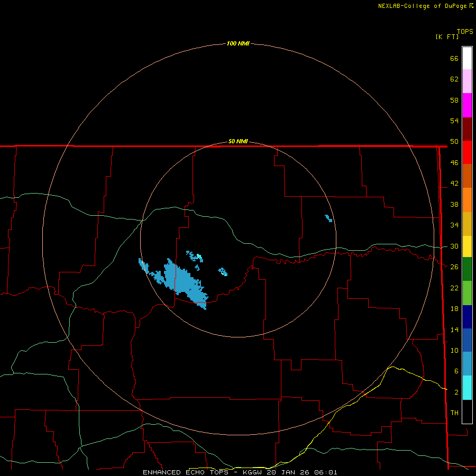The width and height of the screenshot is (476, 476).
Task: Click the legend value 50
Action: (454, 141)
